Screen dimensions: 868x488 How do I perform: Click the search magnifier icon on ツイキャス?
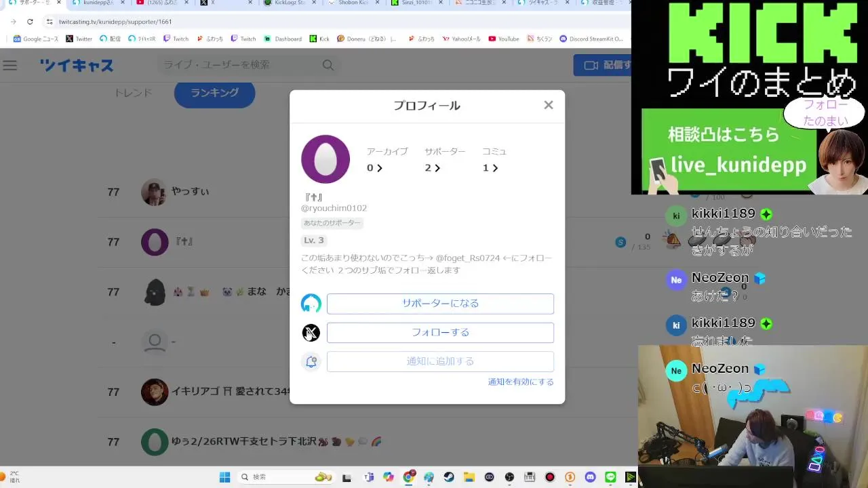[x=328, y=65]
